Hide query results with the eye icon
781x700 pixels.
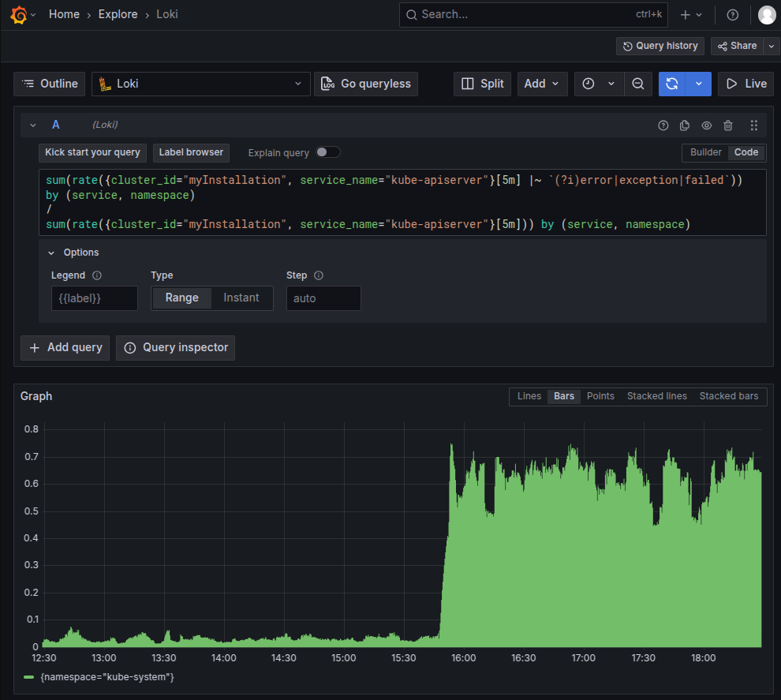coord(706,125)
